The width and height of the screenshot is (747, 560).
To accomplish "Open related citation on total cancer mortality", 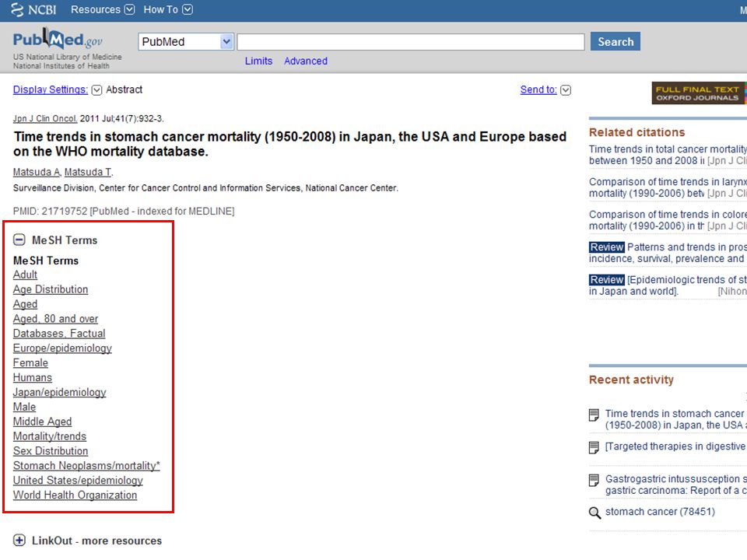I will point(668,155).
